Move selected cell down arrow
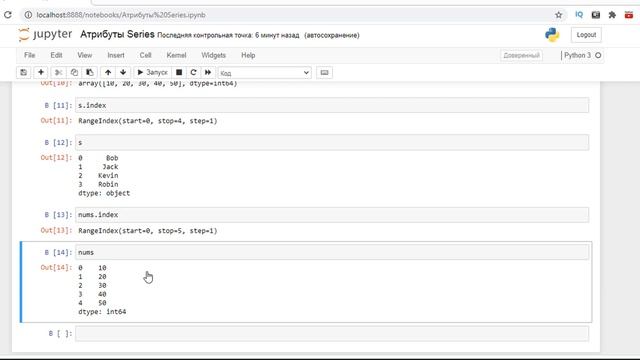640x360 pixels. [123, 73]
